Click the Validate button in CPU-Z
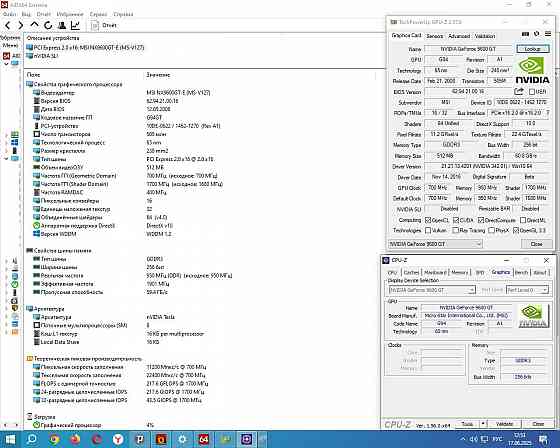This screenshot has height=448, width=560. pyautogui.click(x=504, y=424)
